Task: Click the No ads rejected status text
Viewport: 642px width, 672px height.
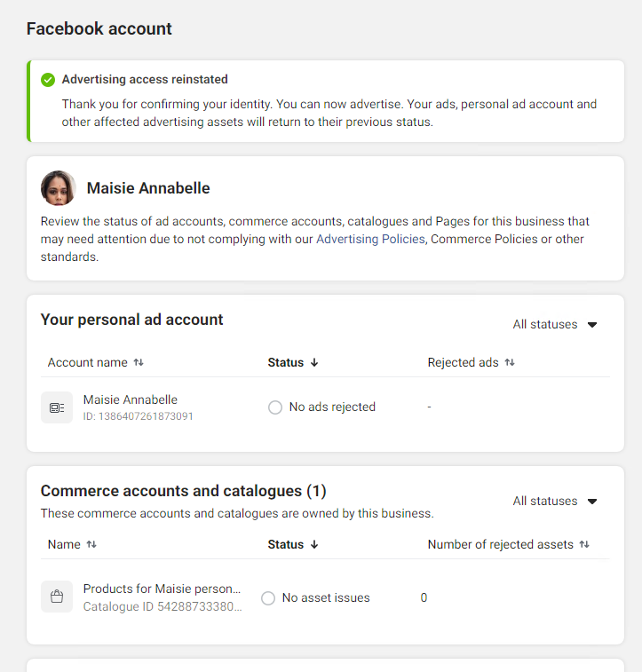Action: (x=332, y=407)
